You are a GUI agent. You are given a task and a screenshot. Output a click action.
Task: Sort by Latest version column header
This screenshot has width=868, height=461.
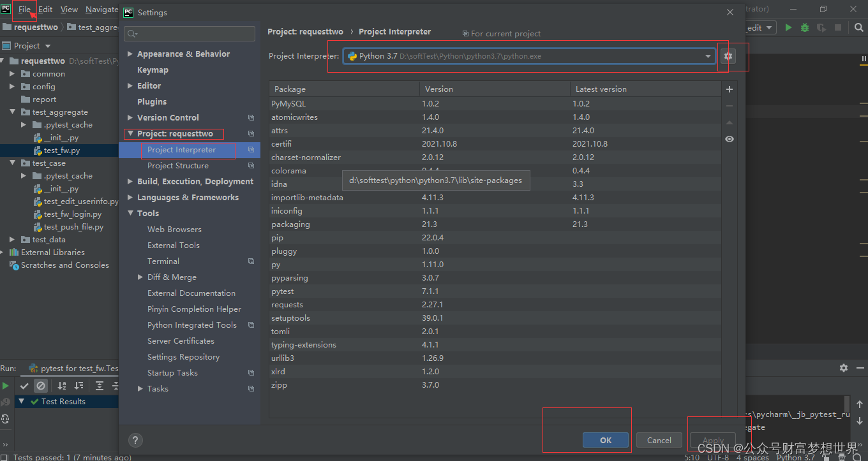coord(645,89)
